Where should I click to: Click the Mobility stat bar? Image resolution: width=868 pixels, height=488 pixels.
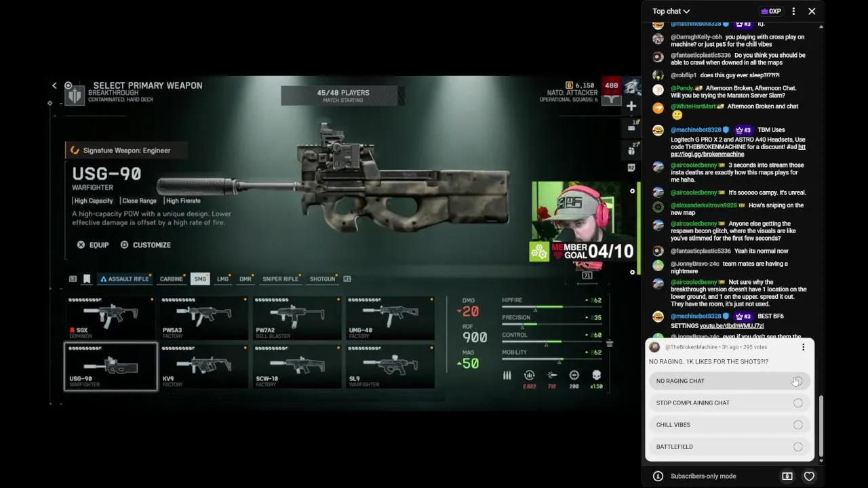(x=551, y=359)
